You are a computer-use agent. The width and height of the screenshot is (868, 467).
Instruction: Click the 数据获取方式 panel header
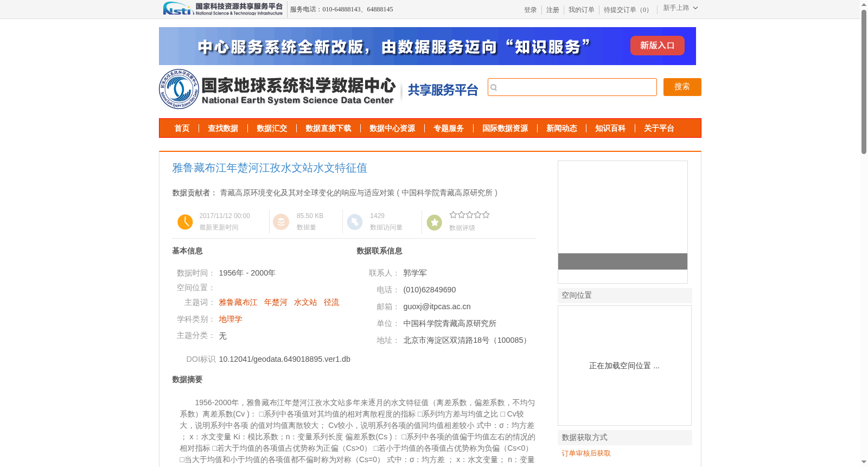624,438
